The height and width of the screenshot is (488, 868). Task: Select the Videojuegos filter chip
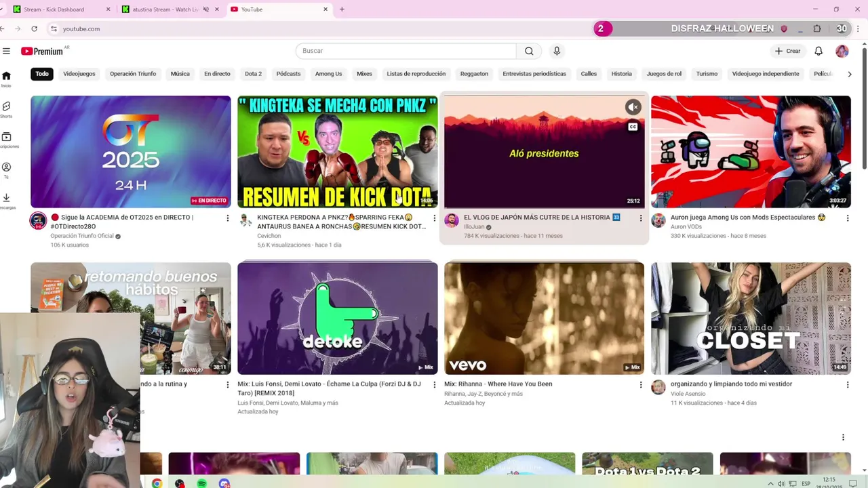pyautogui.click(x=79, y=74)
